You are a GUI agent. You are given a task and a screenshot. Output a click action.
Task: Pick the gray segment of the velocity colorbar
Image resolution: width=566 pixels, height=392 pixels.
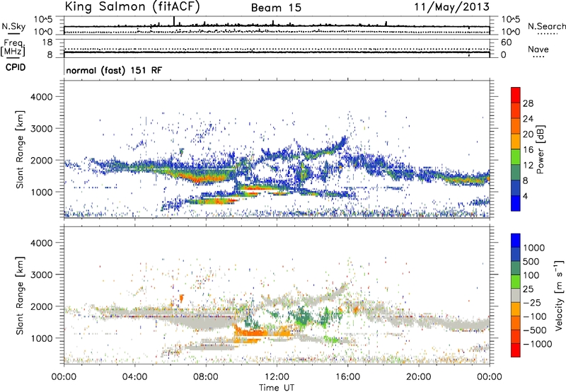pos(516,296)
